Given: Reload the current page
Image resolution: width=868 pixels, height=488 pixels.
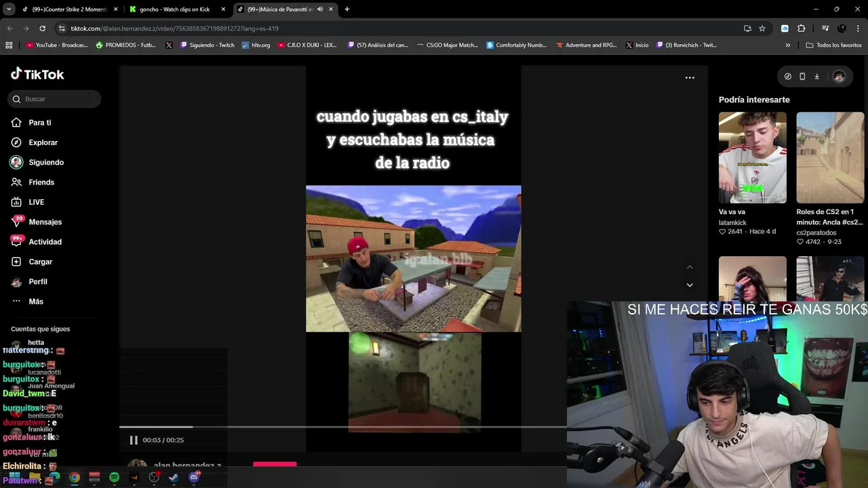Looking at the screenshot, I should pyautogui.click(x=42, y=28).
